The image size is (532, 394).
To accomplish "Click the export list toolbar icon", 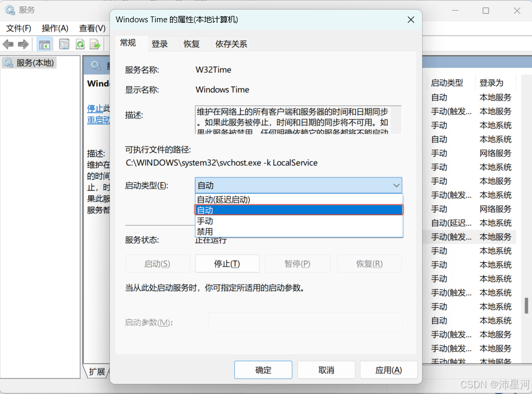I will coord(95,44).
